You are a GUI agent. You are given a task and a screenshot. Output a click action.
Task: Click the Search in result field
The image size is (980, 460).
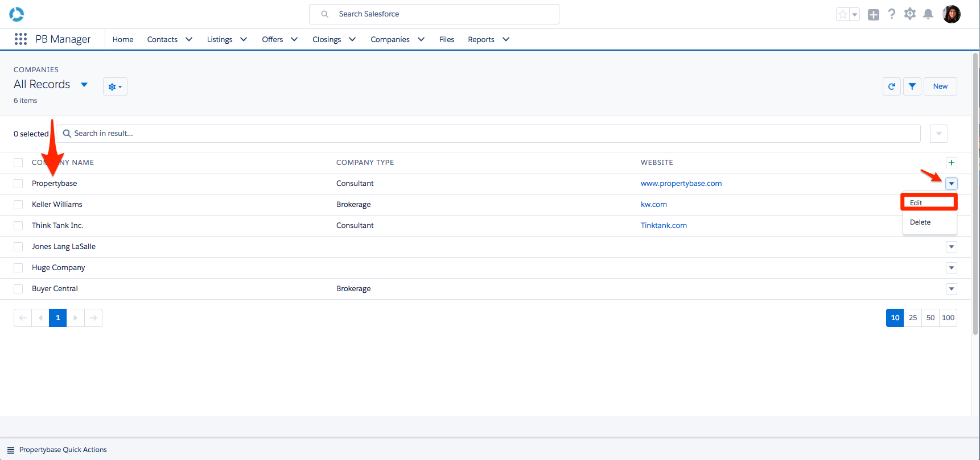[488, 134]
